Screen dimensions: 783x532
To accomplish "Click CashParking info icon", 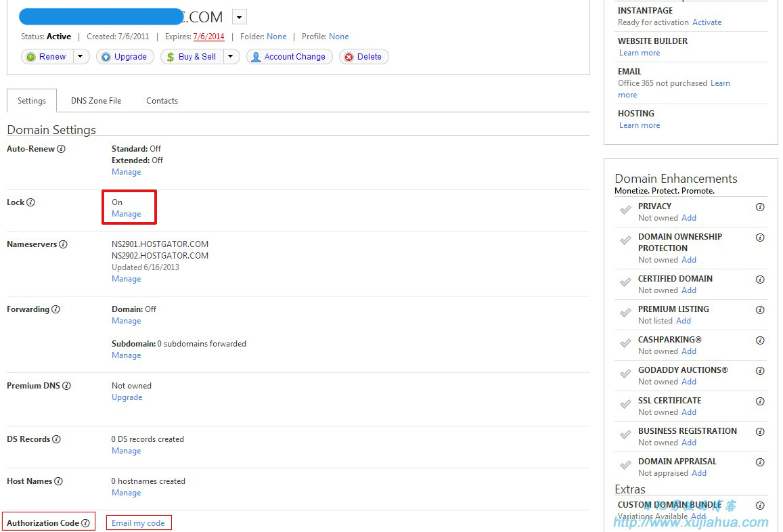I will pyautogui.click(x=760, y=340).
